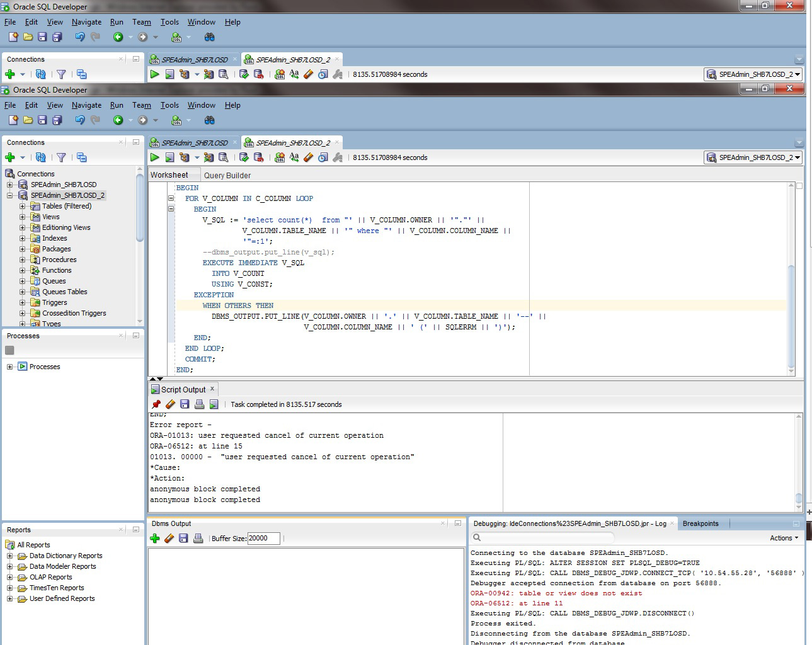The width and height of the screenshot is (812, 645).
Task: Close the Dbms Output panel
Action: pos(444,523)
